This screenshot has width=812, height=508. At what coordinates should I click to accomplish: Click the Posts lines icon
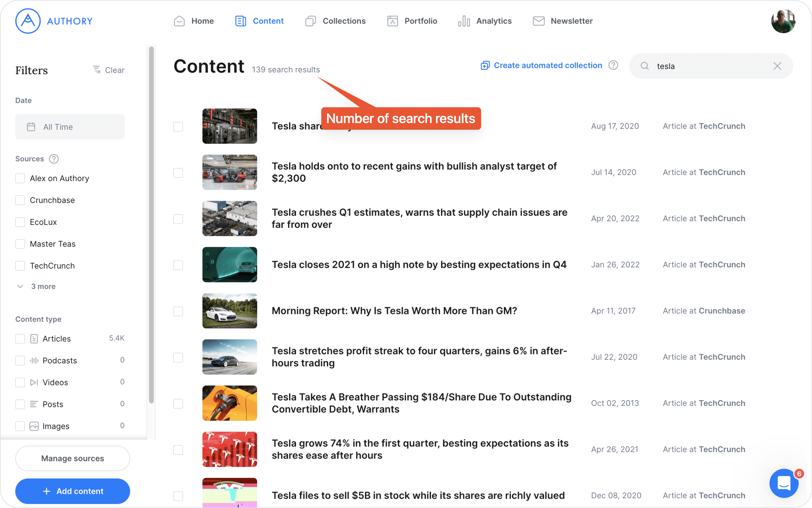tap(34, 404)
